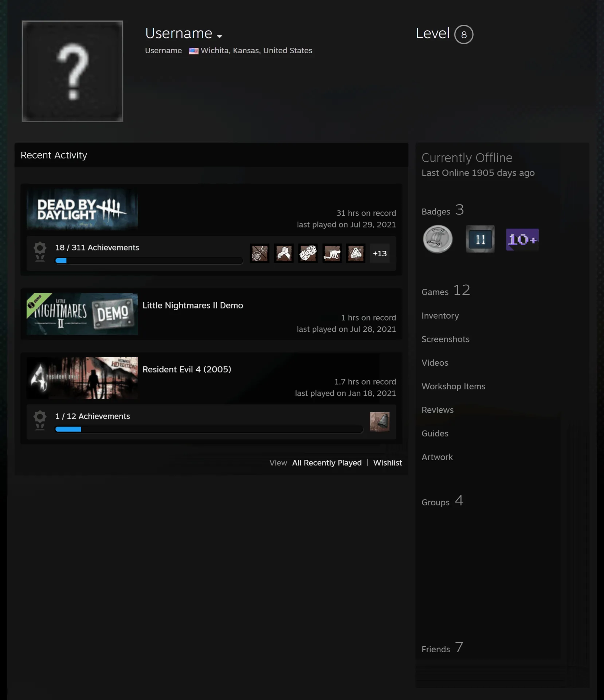
Task: Select the crawling figure achievement icon
Action: click(x=332, y=253)
